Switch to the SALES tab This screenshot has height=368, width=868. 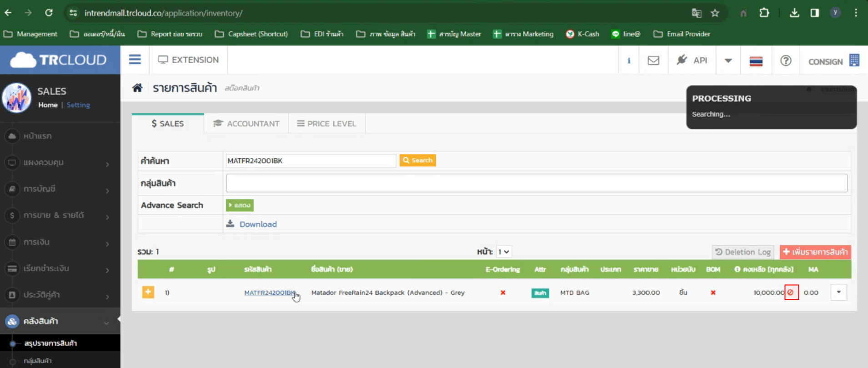(168, 123)
